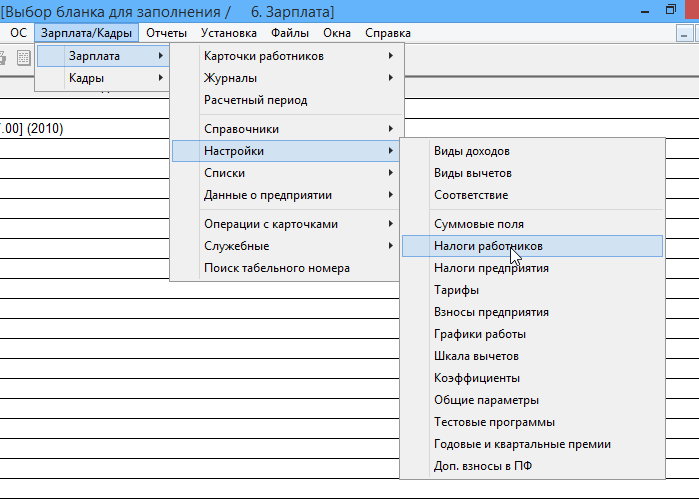Select Виды доходов
The height and width of the screenshot is (500, 699).
click(532, 151)
